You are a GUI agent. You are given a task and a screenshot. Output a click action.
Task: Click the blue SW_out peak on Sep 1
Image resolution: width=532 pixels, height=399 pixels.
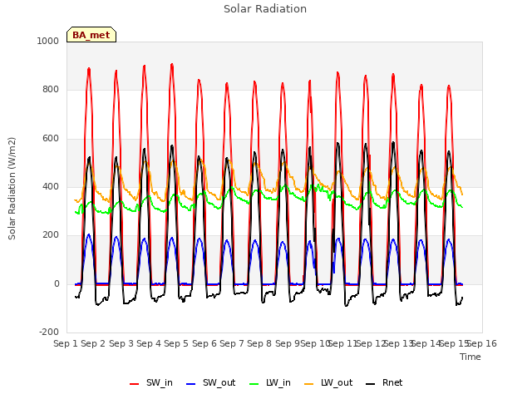click(89, 234)
